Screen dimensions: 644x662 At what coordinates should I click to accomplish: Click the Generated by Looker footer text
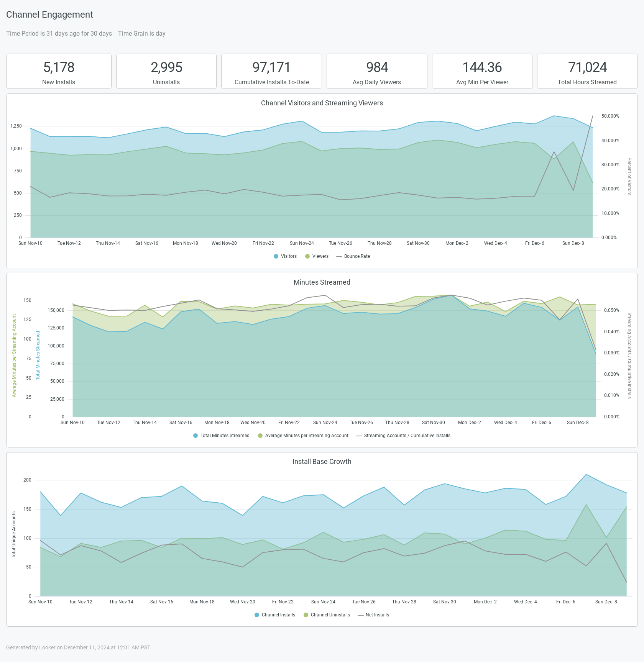pos(78,647)
